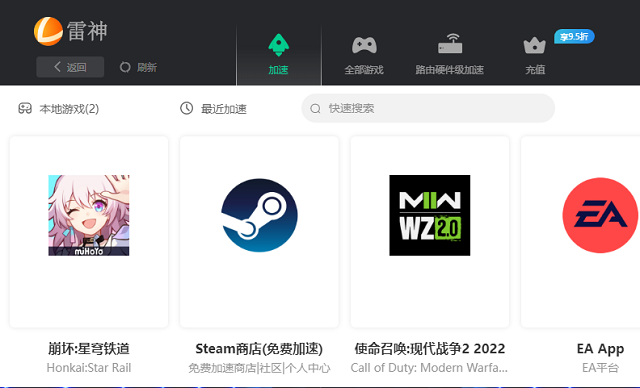The width and height of the screenshot is (640, 388).
Task: Click the EA平台 subtitle text
Action: [x=600, y=368]
